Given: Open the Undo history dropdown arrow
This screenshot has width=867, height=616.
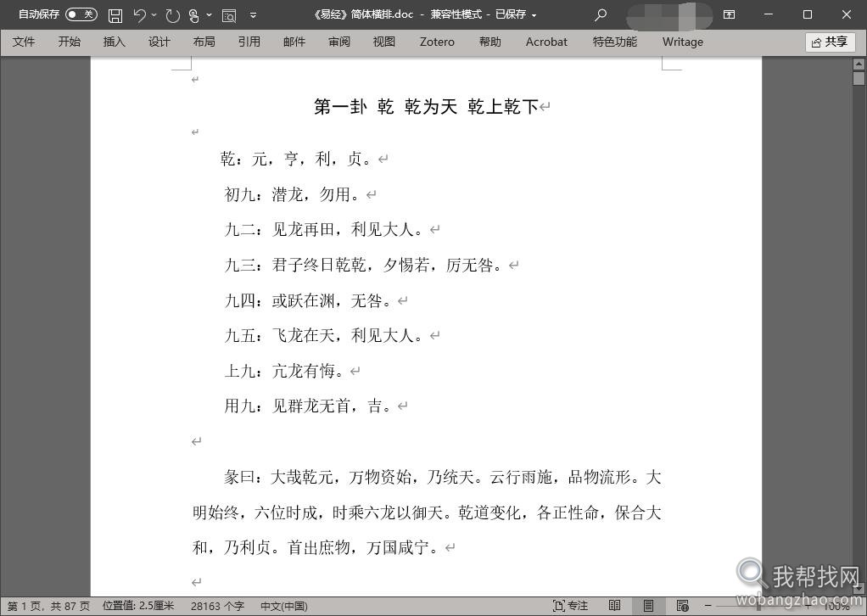Looking at the screenshot, I should point(154,15).
